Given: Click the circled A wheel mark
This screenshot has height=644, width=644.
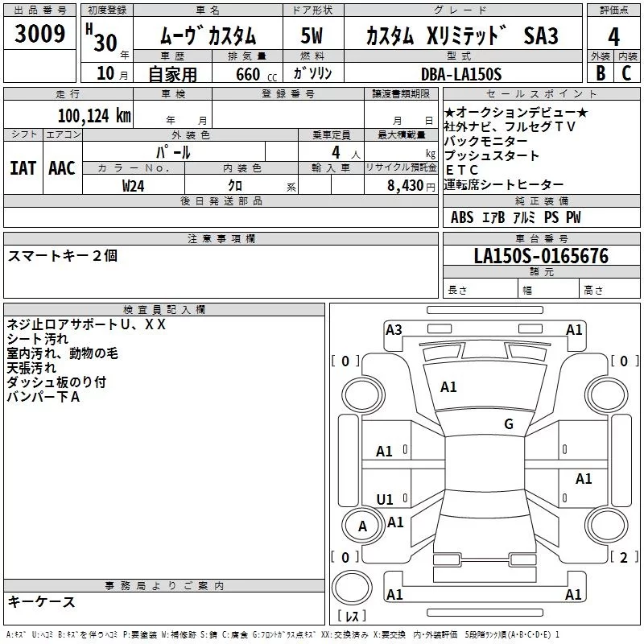Looking at the screenshot, I should pos(362,526).
